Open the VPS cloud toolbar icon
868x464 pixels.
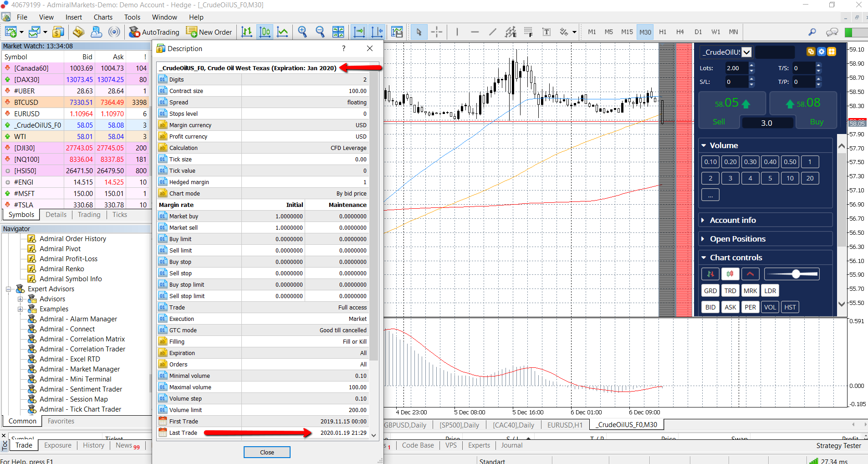(x=96, y=32)
